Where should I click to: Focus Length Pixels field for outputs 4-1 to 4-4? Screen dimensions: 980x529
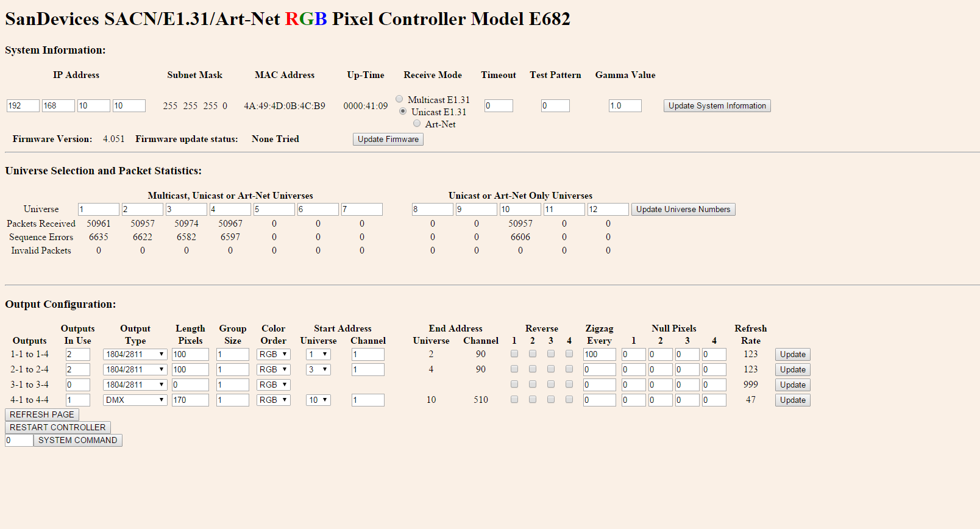tap(190, 400)
